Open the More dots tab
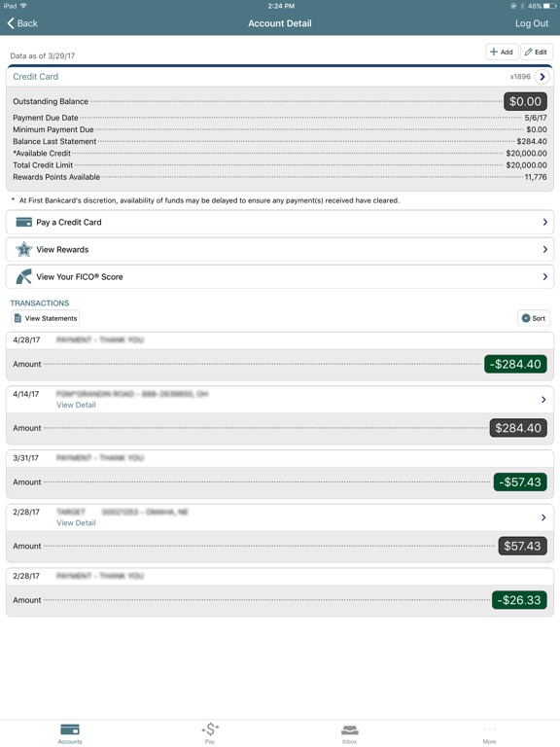The image size is (560, 747). point(489,729)
